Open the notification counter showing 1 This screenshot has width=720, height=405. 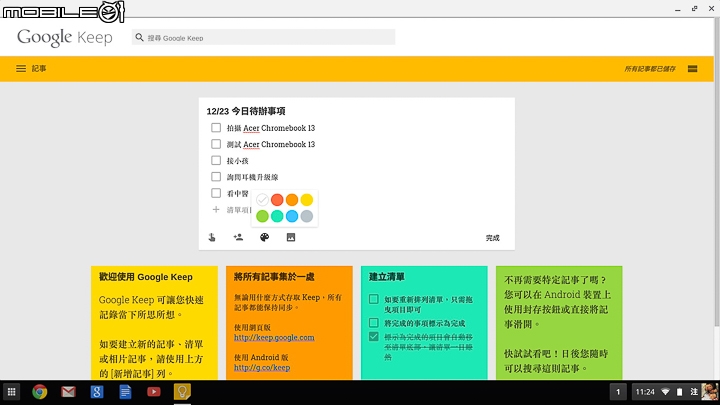point(618,392)
